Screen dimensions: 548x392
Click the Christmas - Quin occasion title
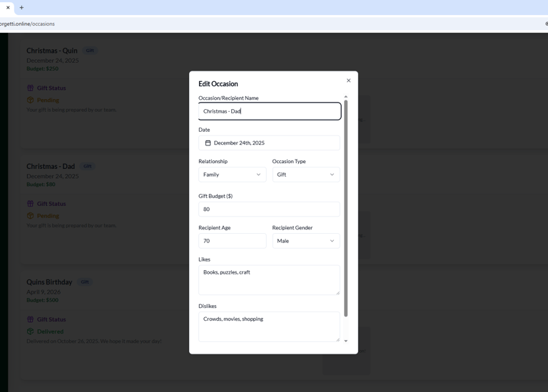point(52,51)
